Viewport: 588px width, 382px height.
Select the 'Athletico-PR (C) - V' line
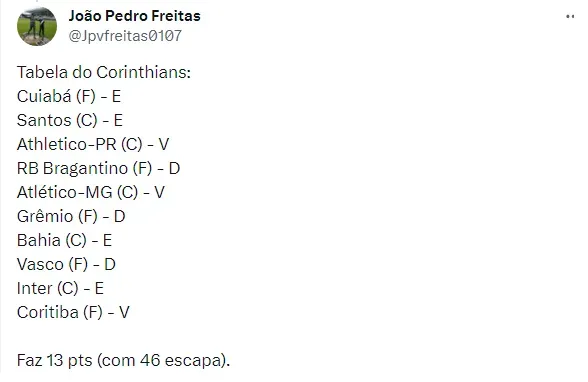click(93, 145)
